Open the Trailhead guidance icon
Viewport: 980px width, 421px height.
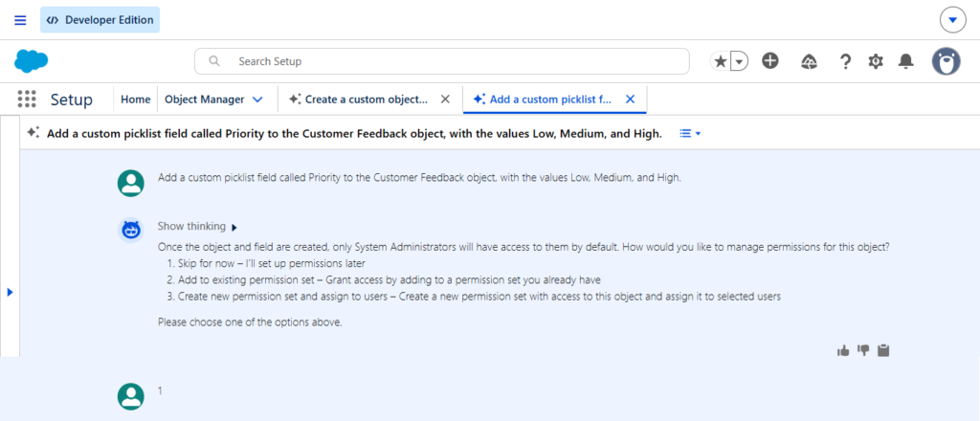pyautogui.click(x=809, y=61)
